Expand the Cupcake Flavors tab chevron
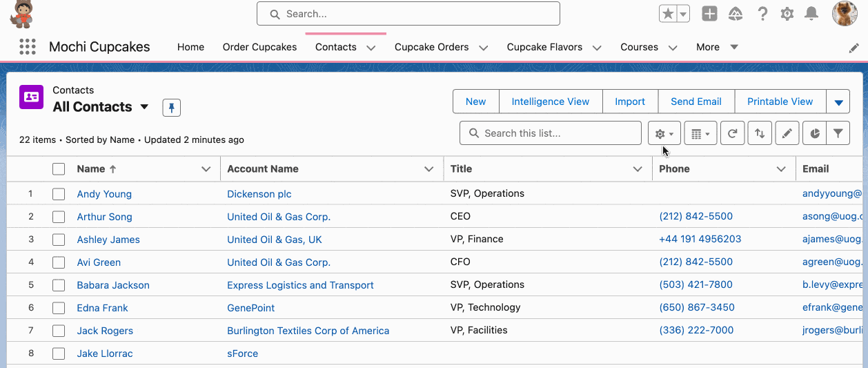 click(598, 48)
